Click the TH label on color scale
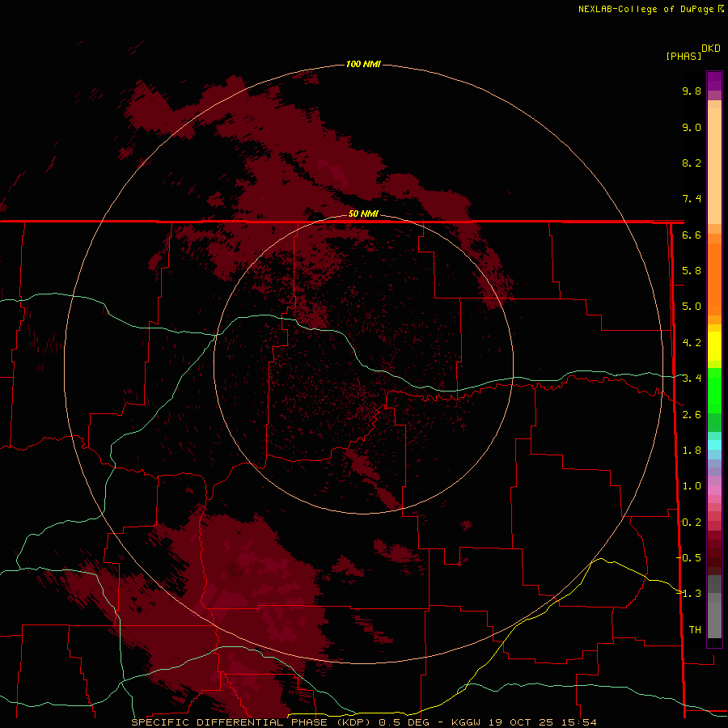This screenshot has height=728, width=728. (x=695, y=630)
